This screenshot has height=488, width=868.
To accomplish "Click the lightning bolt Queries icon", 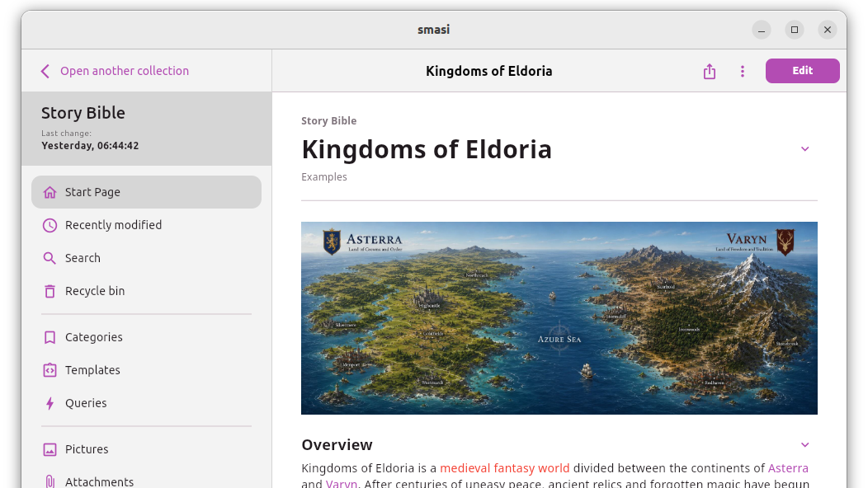I will pyautogui.click(x=50, y=403).
